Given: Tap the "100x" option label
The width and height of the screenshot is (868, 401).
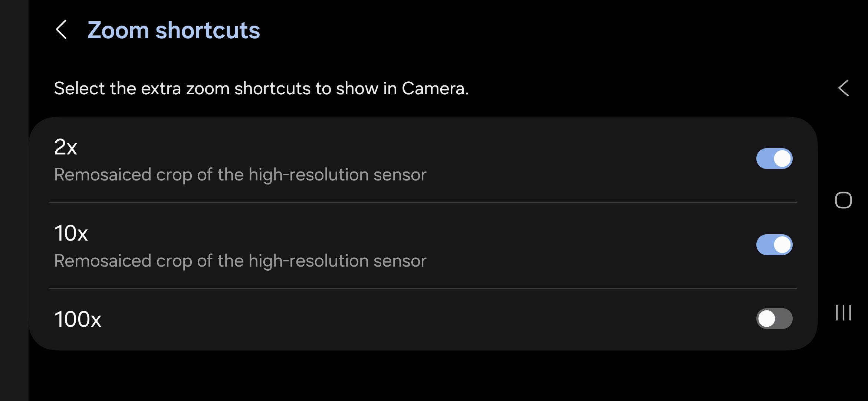Looking at the screenshot, I should point(78,319).
